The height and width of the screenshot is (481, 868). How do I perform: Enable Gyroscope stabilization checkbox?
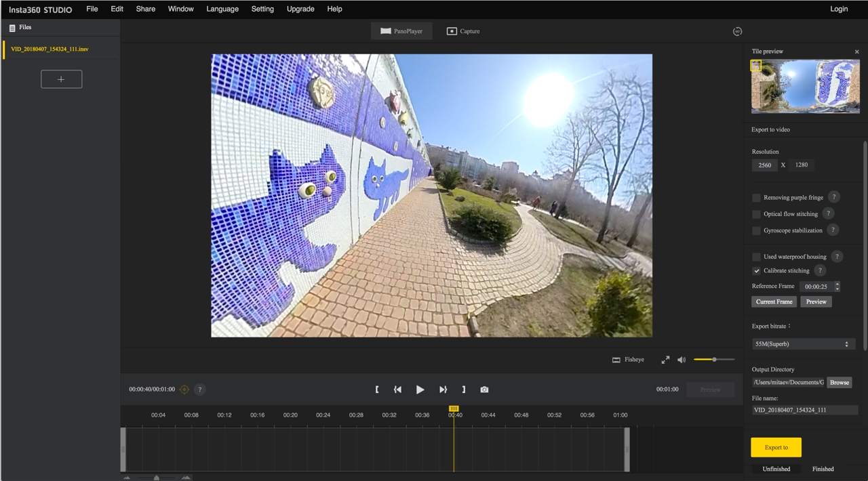coord(756,230)
